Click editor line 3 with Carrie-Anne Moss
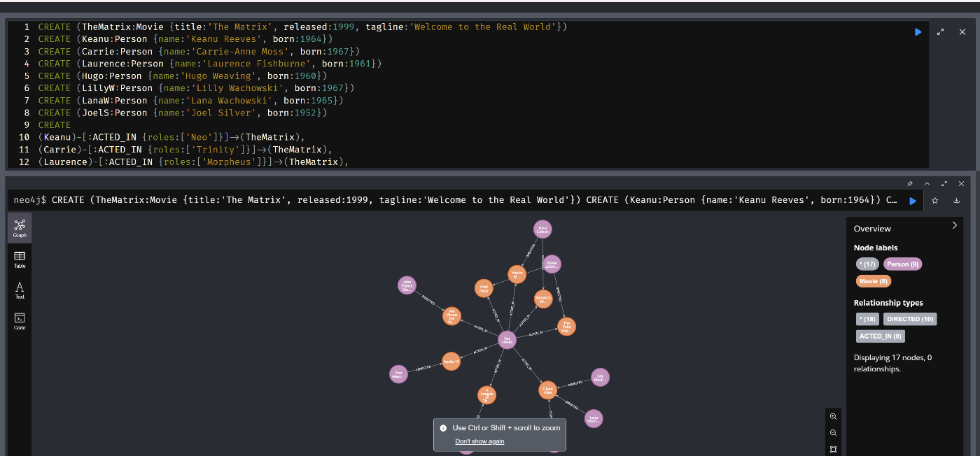 click(199, 51)
